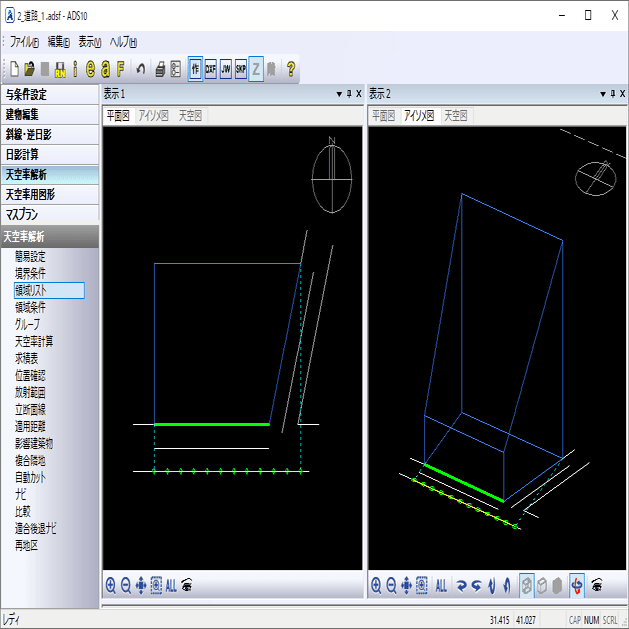Click rotate-right arrow icon in 表示2
Image resolution: width=629 pixels, height=629 pixels.
pyautogui.click(x=461, y=586)
